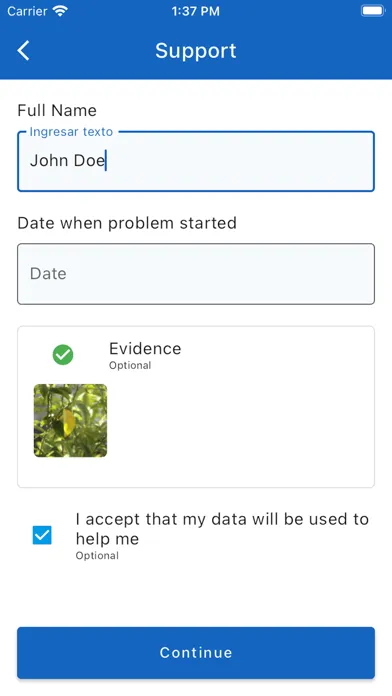Uncheck the data acceptance checkbox

pyautogui.click(x=42, y=535)
